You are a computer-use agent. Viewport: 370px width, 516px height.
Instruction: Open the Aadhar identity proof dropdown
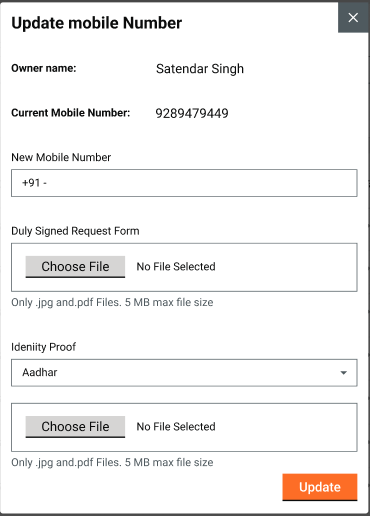point(184,373)
